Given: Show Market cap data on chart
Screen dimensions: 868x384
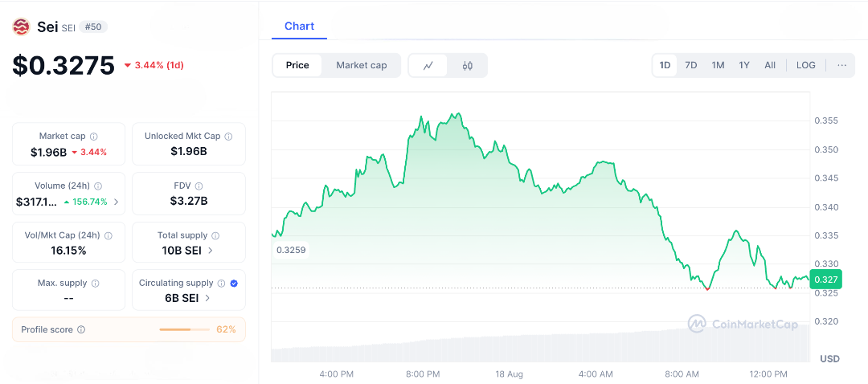Looking at the screenshot, I should pos(362,65).
